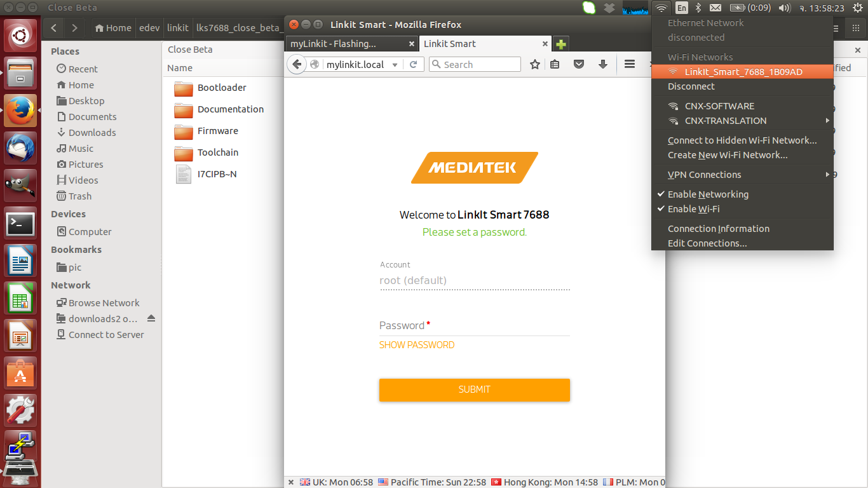Image resolution: width=868 pixels, height=488 pixels.
Task: Click linkit in the Files path bar
Action: click(178, 28)
